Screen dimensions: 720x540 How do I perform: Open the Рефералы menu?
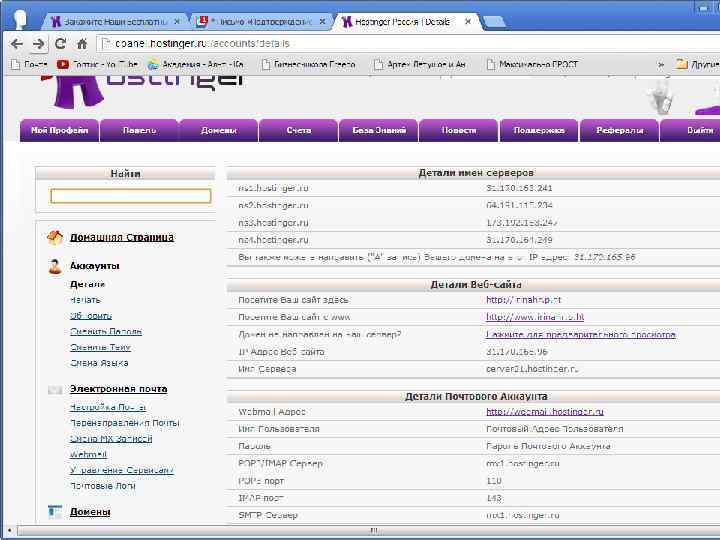coord(619,130)
